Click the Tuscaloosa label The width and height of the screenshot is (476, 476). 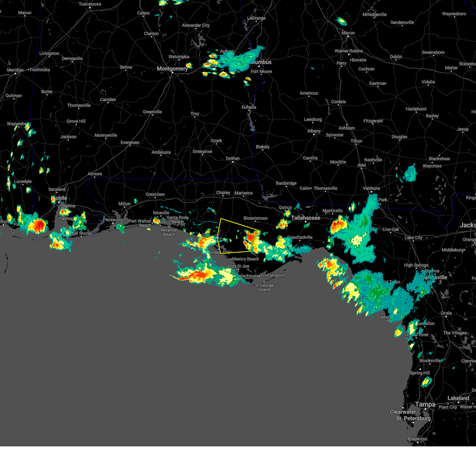point(90,4)
